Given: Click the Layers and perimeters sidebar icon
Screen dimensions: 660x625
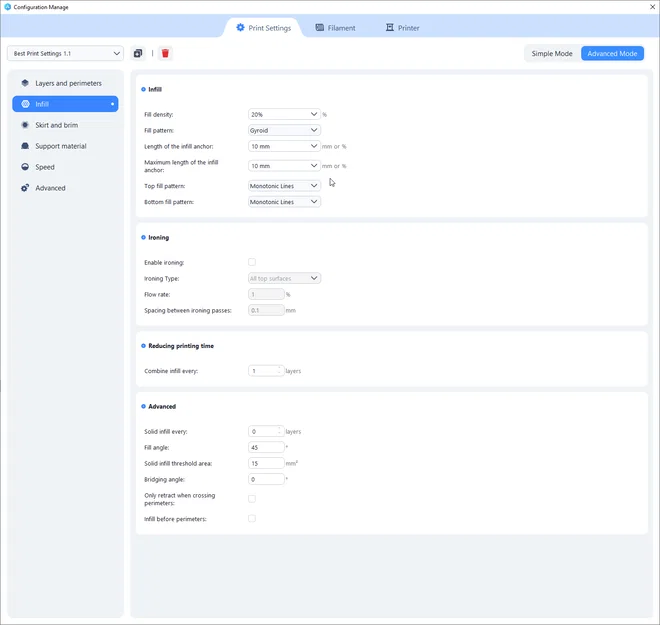Looking at the screenshot, I should coord(25,83).
